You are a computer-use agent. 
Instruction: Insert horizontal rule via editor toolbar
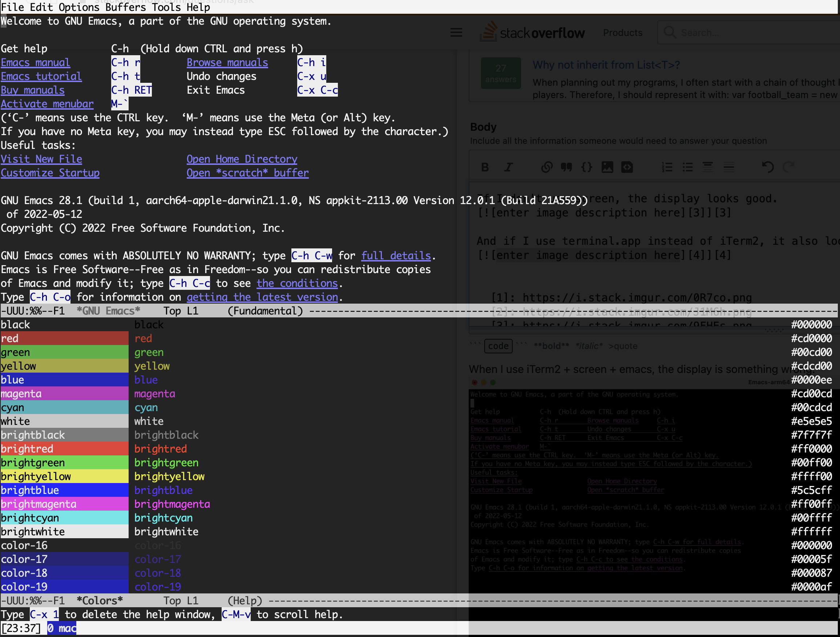point(728,167)
